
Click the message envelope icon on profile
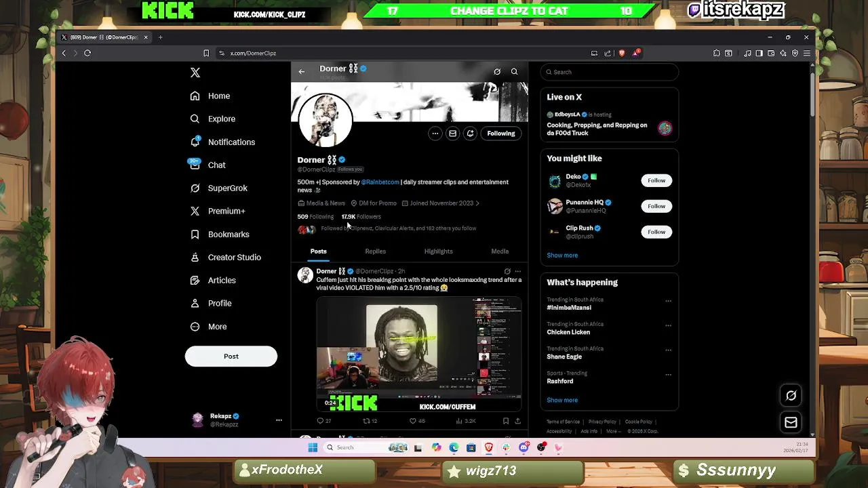point(453,134)
